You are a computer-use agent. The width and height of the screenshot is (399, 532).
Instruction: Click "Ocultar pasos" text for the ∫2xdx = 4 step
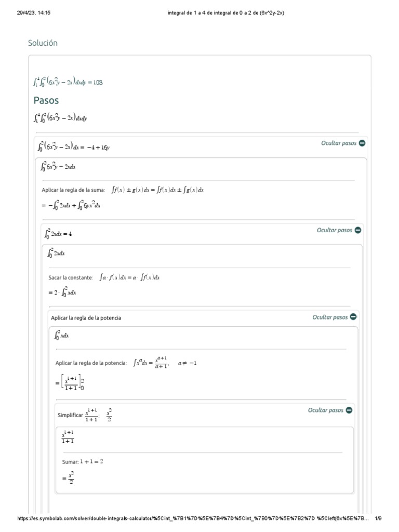click(x=335, y=230)
